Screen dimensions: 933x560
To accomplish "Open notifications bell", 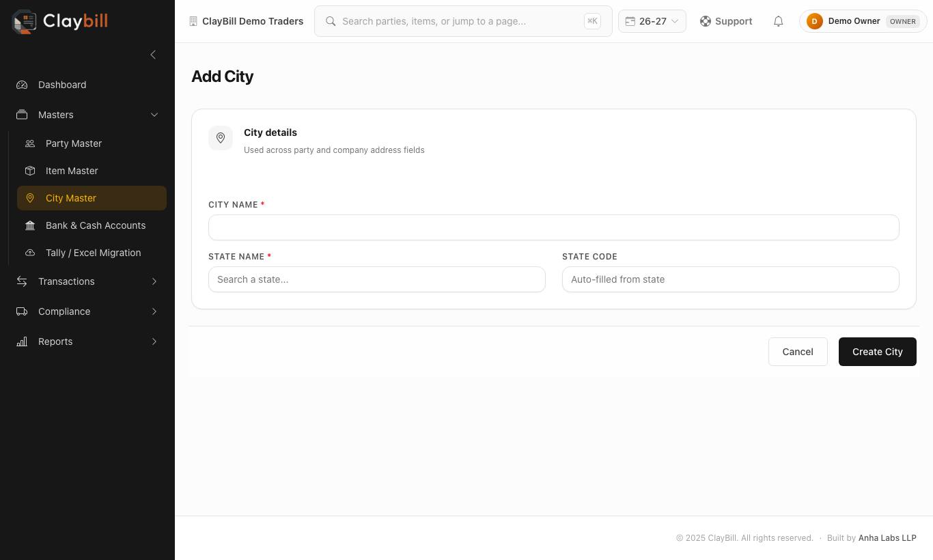I will point(778,21).
